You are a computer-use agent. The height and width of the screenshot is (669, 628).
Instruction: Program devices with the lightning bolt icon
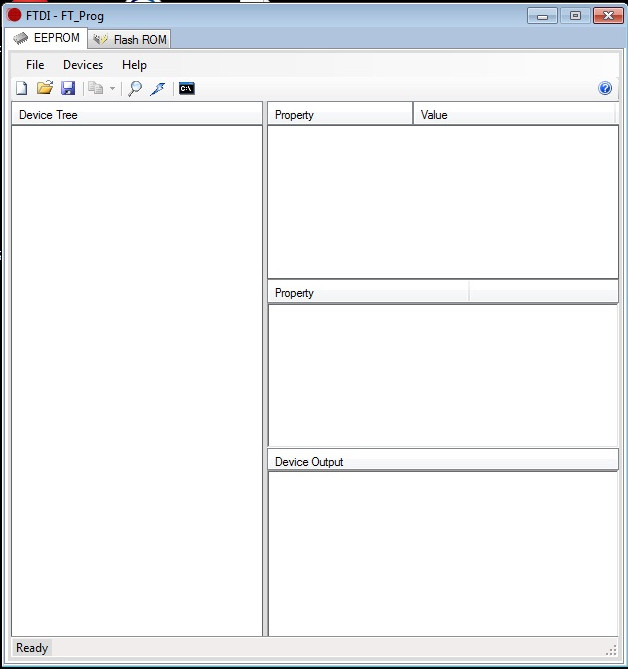pos(158,88)
